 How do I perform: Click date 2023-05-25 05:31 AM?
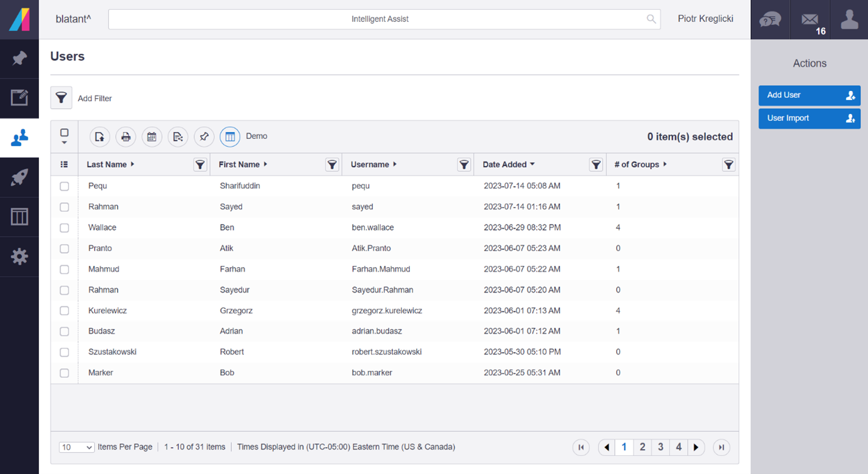click(522, 373)
